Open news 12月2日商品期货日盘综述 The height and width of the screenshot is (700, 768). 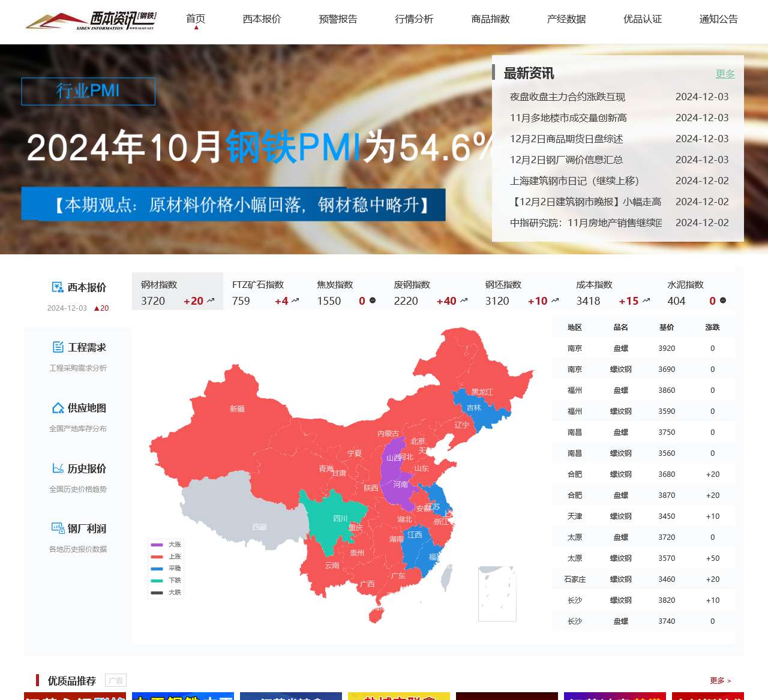click(566, 139)
